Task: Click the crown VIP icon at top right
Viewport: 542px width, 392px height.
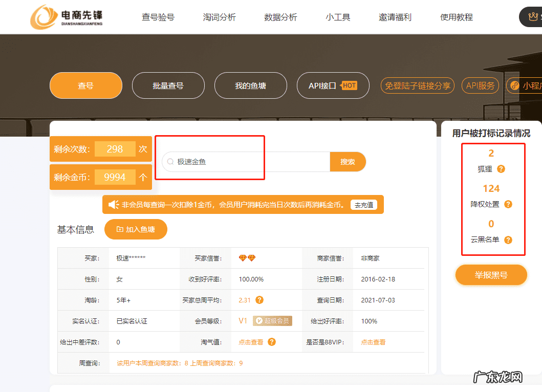Action: (532, 16)
